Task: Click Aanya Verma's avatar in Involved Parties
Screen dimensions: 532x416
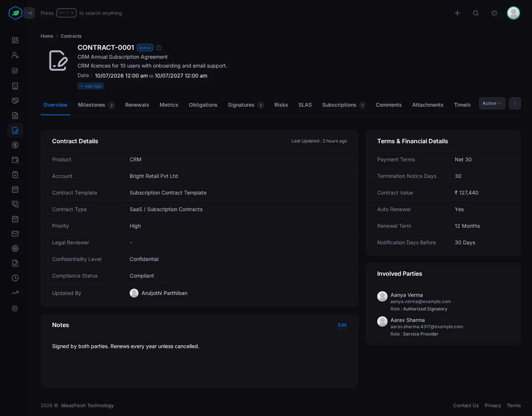Action: coord(382,296)
